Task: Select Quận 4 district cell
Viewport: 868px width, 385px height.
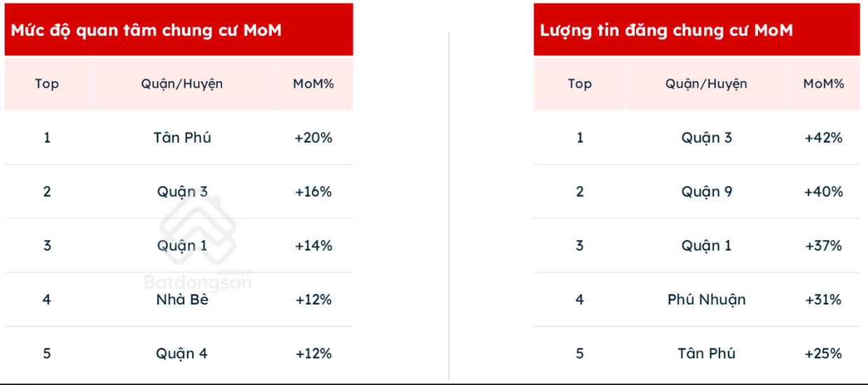Action: coord(182,353)
